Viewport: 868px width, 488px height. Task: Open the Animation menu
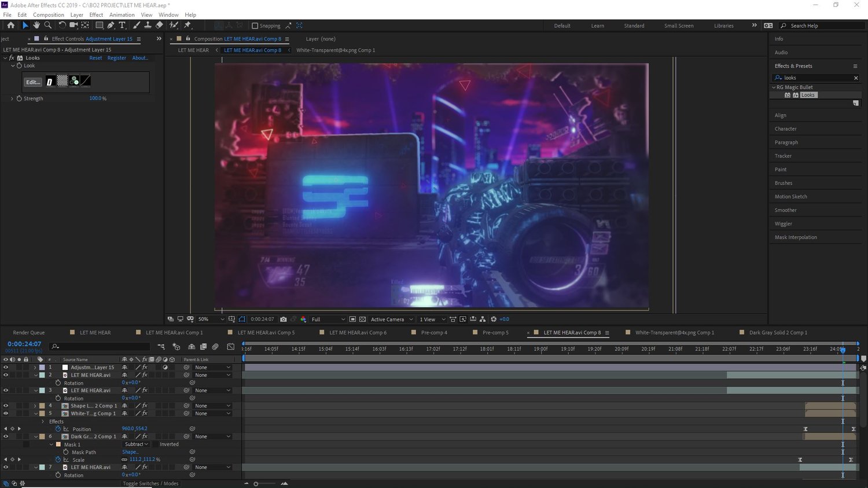[122, 14]
